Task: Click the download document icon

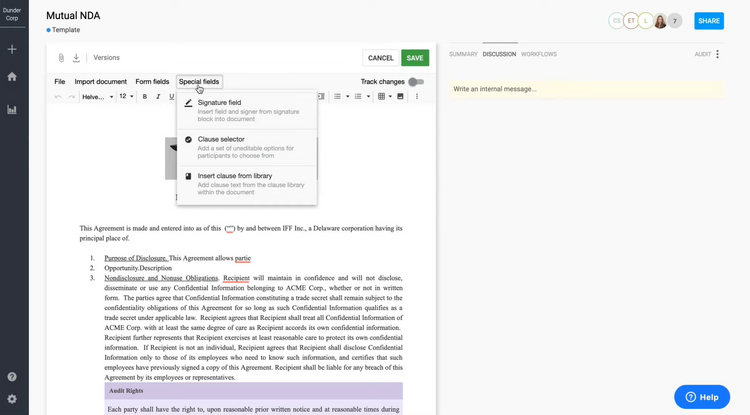Action: click(x=76, y=58)
